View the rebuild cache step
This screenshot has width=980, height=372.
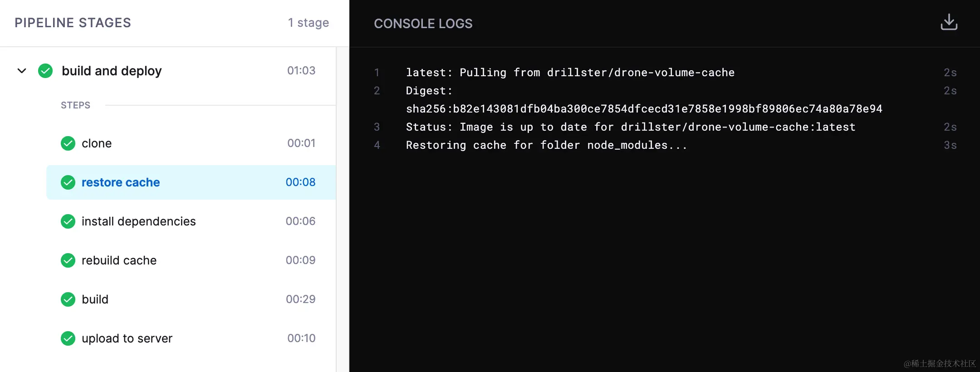click(x=191, y=260)
